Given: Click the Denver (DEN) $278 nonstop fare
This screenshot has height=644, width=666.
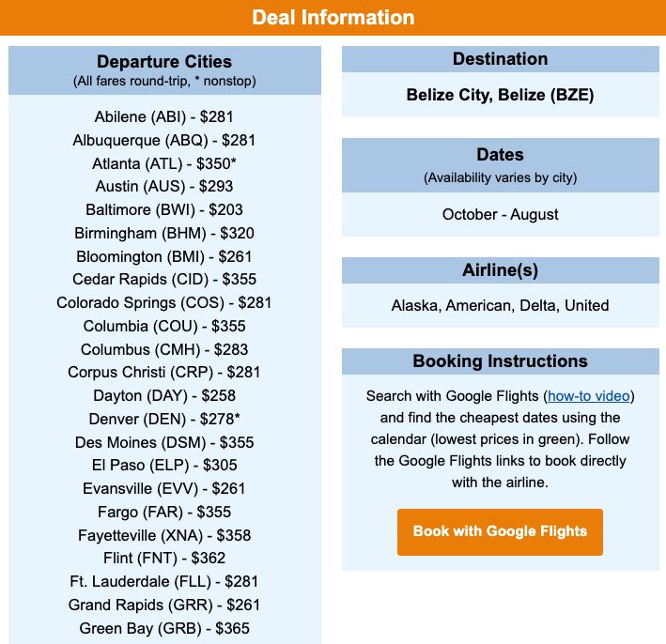Looking at the screenshot, I should [164, 419].
